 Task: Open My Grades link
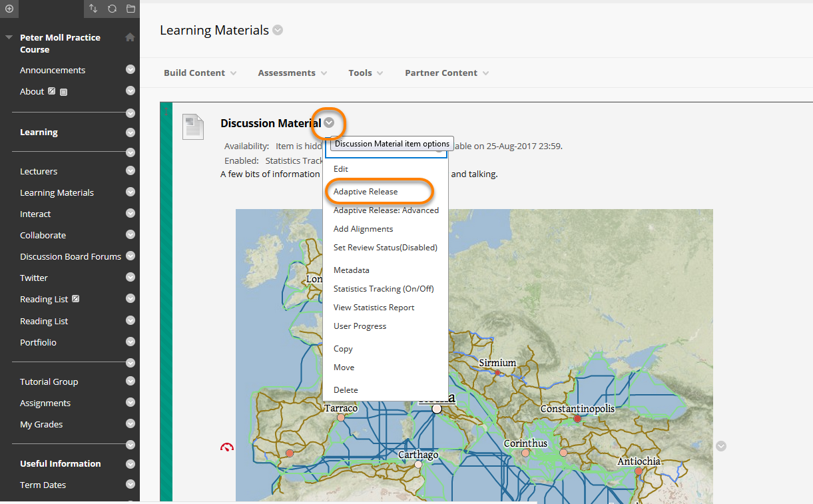(41, 424)
